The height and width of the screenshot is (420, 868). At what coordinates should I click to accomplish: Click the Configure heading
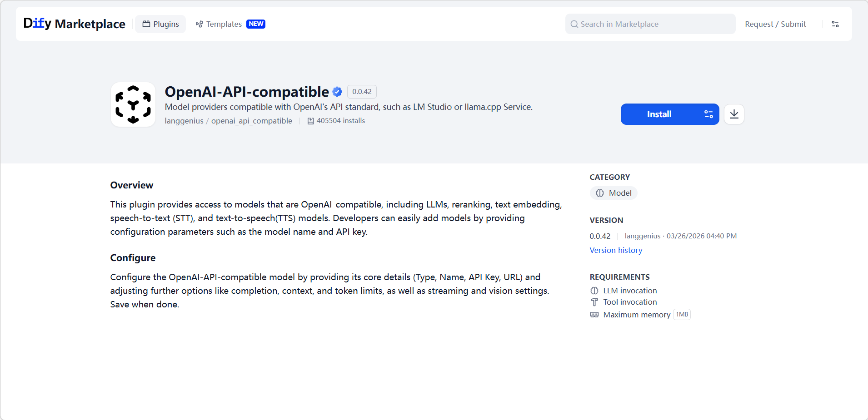pos(133,258)
